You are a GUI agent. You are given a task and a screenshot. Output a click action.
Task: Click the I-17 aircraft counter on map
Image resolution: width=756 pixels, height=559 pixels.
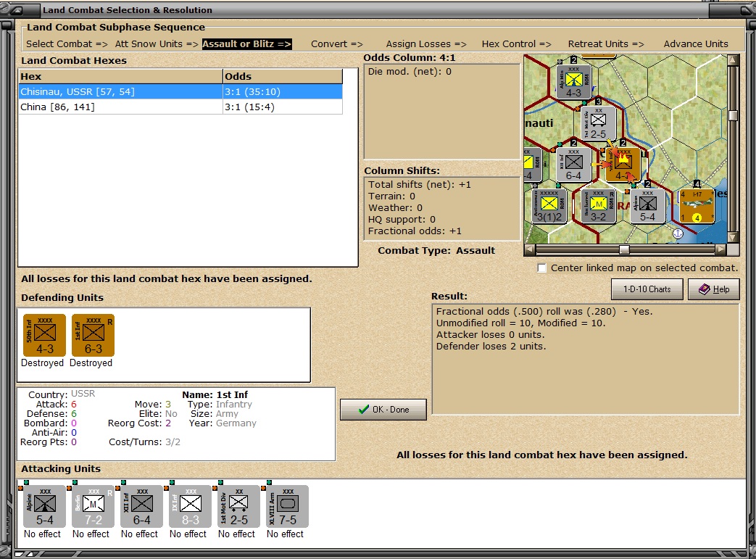click(x=697, y=207)
